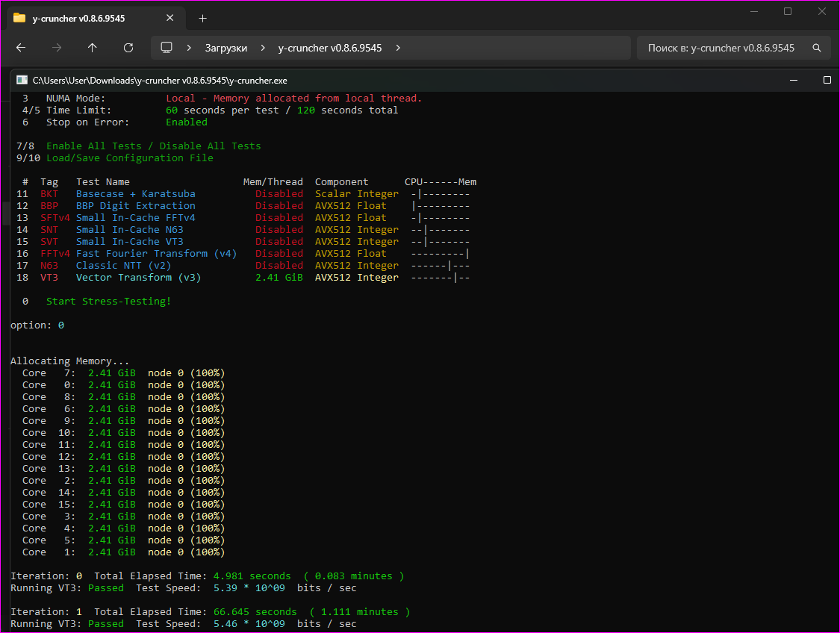The height and width of the screenshot is (633, 840).
Task: Close the y-cruncher v0.8.6.9545 tab
Action: coord(169,18)
